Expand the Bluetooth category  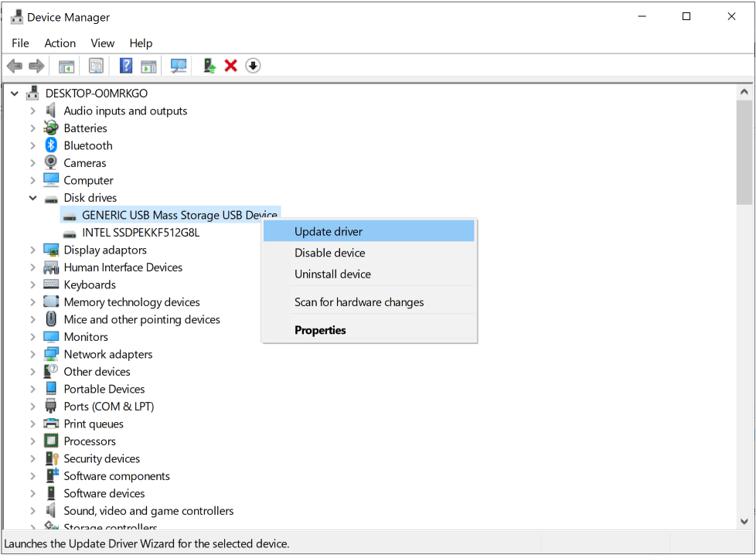pos(33,146)
